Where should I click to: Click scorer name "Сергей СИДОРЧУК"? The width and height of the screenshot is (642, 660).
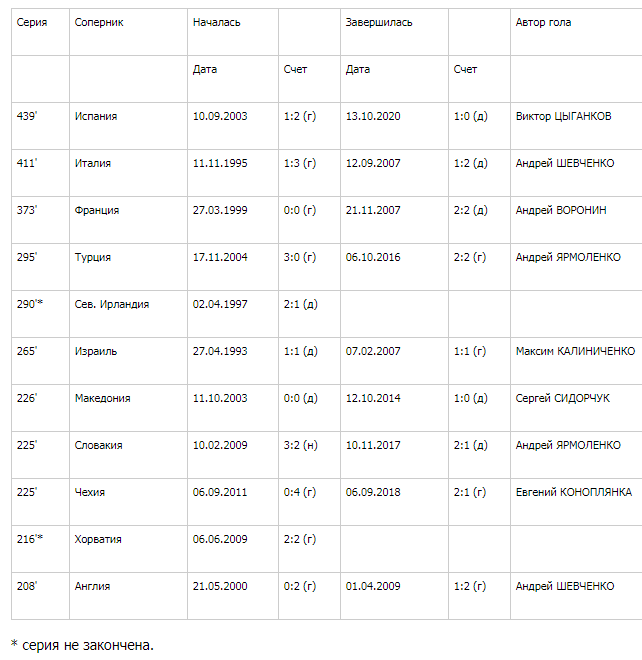tap(563, 398)
